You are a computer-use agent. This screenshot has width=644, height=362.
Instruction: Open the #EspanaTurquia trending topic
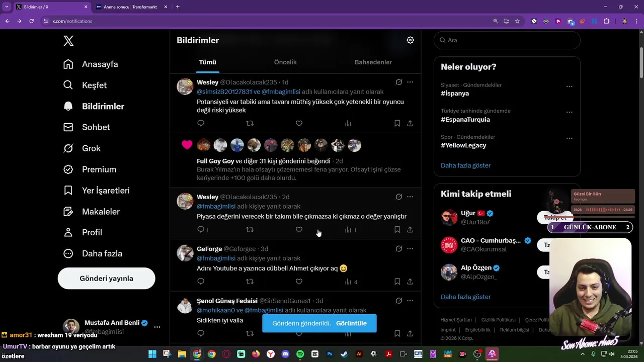465,120
